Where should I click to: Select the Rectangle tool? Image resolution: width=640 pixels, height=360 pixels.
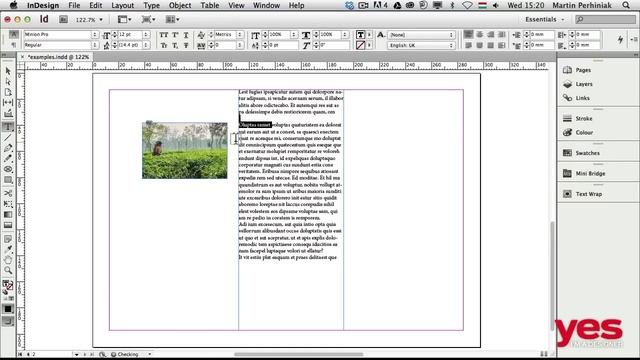coord(8,180)
